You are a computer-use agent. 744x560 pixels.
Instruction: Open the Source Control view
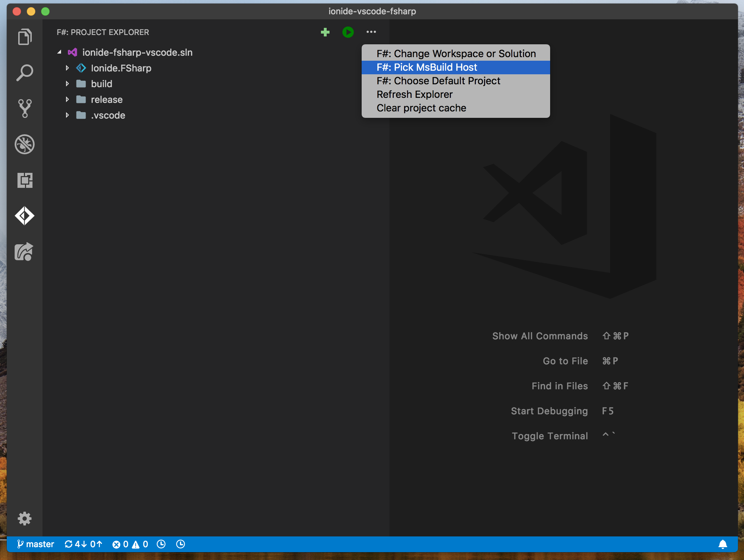(25, 109)
